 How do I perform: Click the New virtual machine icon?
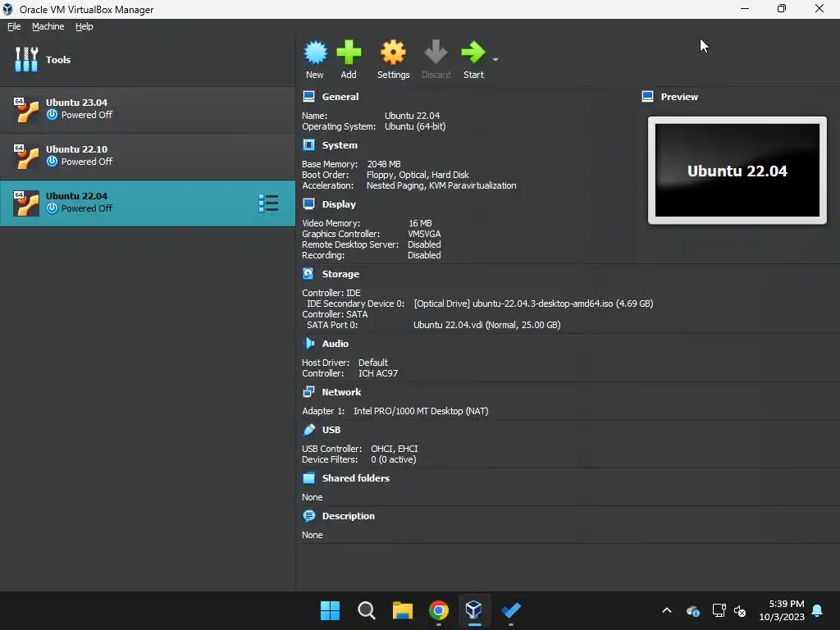coord(315,52)
